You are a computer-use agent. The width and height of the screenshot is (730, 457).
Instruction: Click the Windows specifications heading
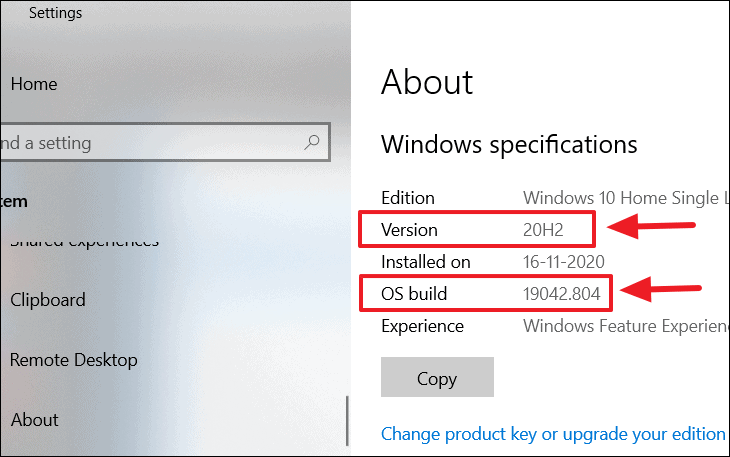(x=509, y=144)
